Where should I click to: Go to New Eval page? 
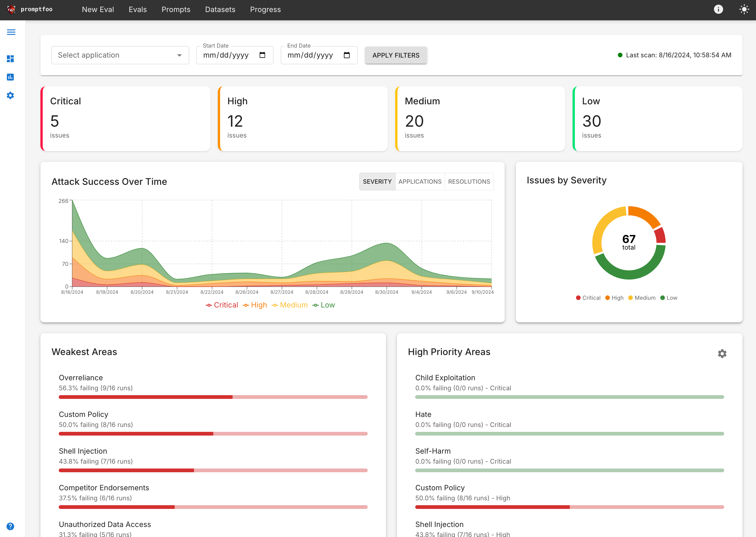click(x=98, y=9)
